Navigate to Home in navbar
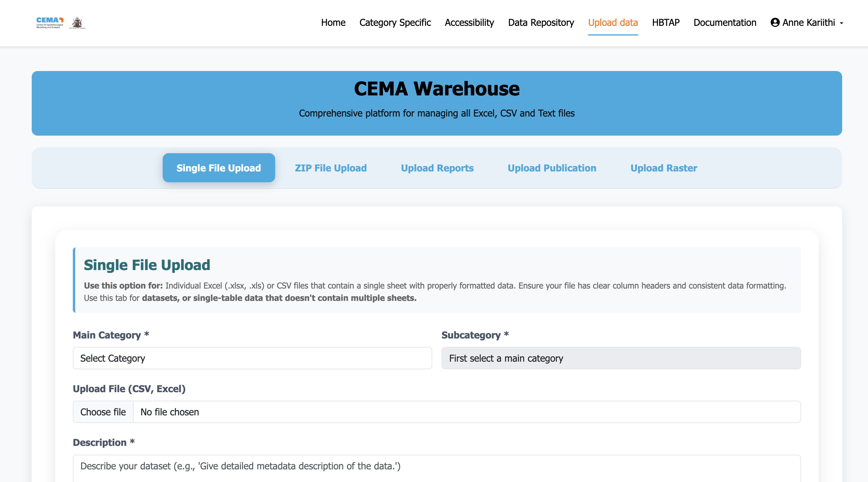The image size is (868, 482). pos(333,23)
